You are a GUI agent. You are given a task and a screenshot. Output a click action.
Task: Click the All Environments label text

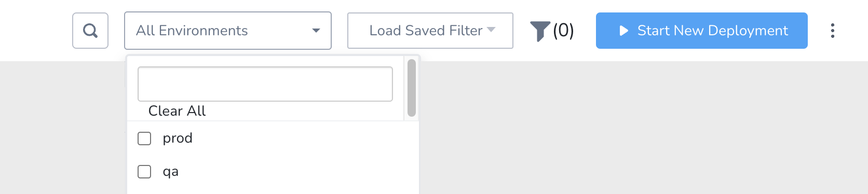(192, 31)
